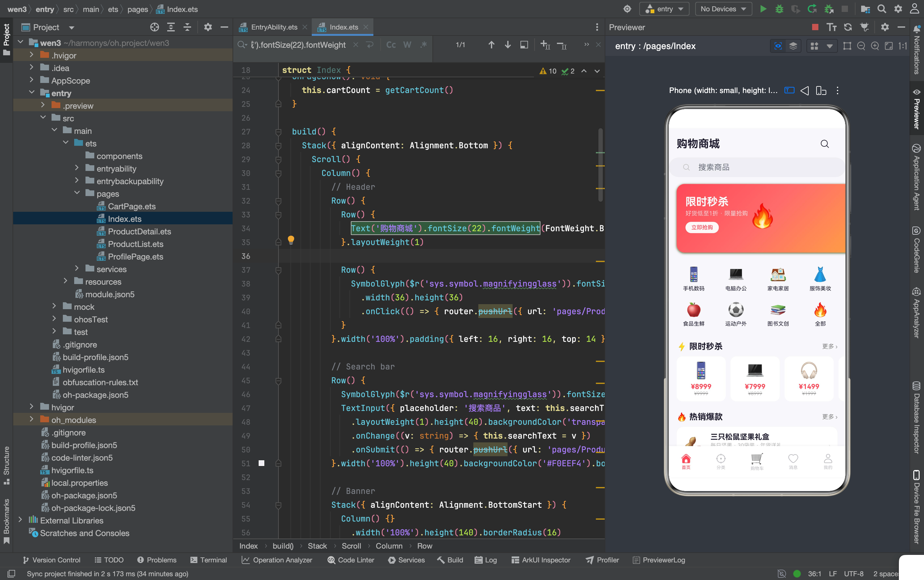The image size is (924, 580).
Task: Expand the .hvigor folder
Action: pos(31,55)
